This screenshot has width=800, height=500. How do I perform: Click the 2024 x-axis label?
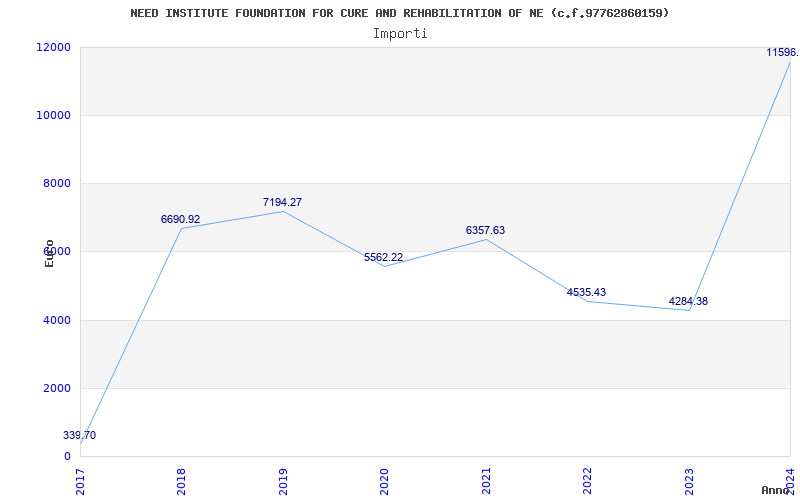click(790, 481)
